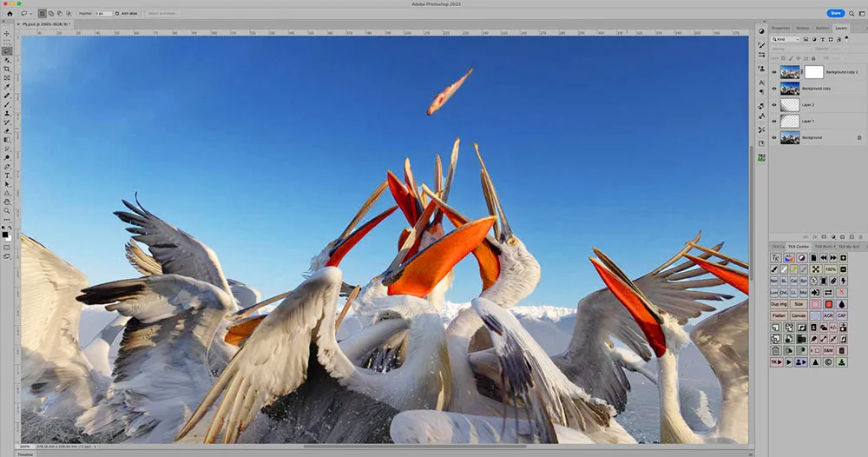
Task: Click the red X icon in TK8 panel
Action: pos(841,292)
